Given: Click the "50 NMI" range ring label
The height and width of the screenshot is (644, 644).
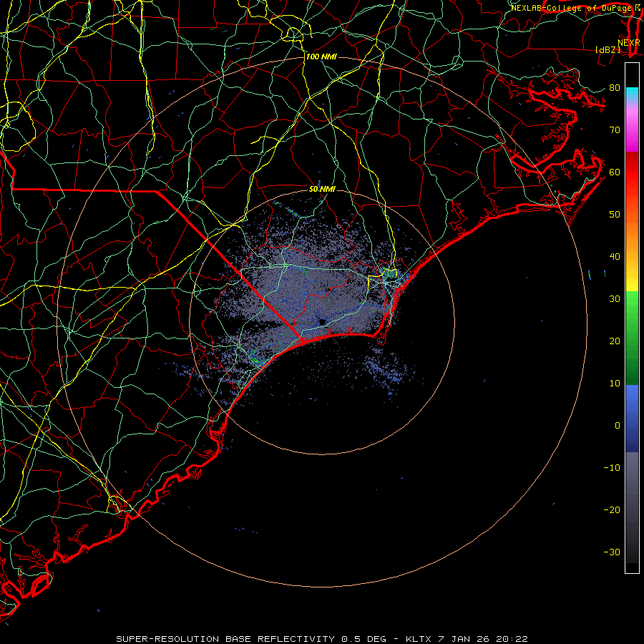Looking at the screenshot, I should (322, 189).
